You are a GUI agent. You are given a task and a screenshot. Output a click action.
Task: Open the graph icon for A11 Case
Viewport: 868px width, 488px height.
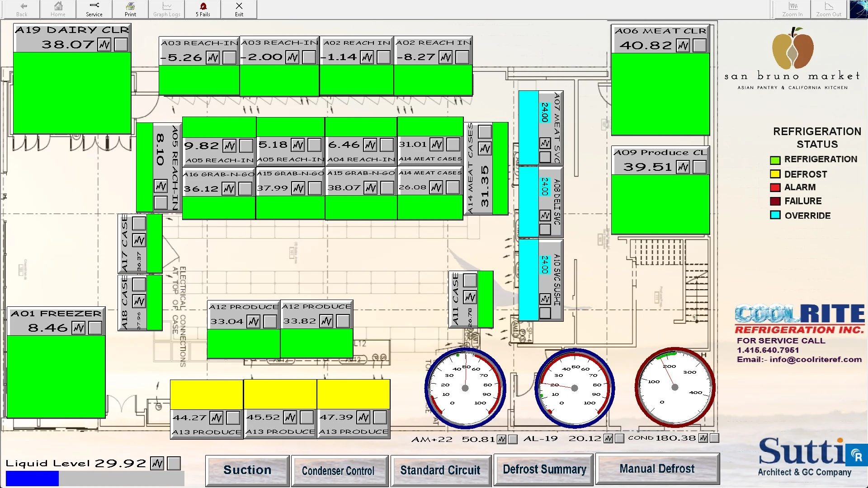[x=470, y=297]
